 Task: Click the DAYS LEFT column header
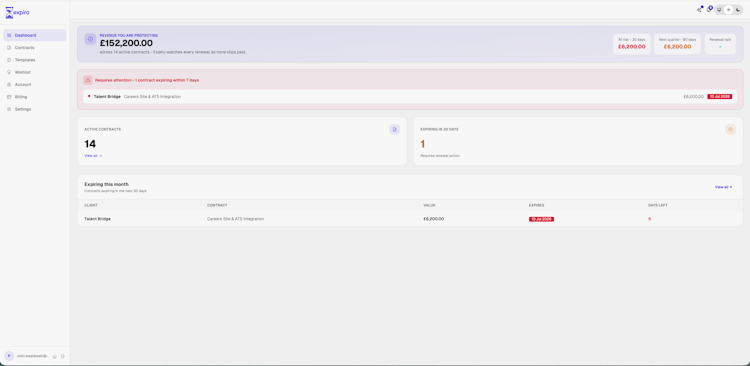point(658,205)
